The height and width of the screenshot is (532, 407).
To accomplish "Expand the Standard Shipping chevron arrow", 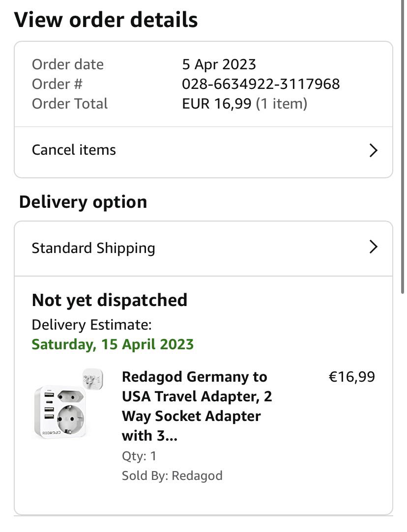I will [373, 247].
